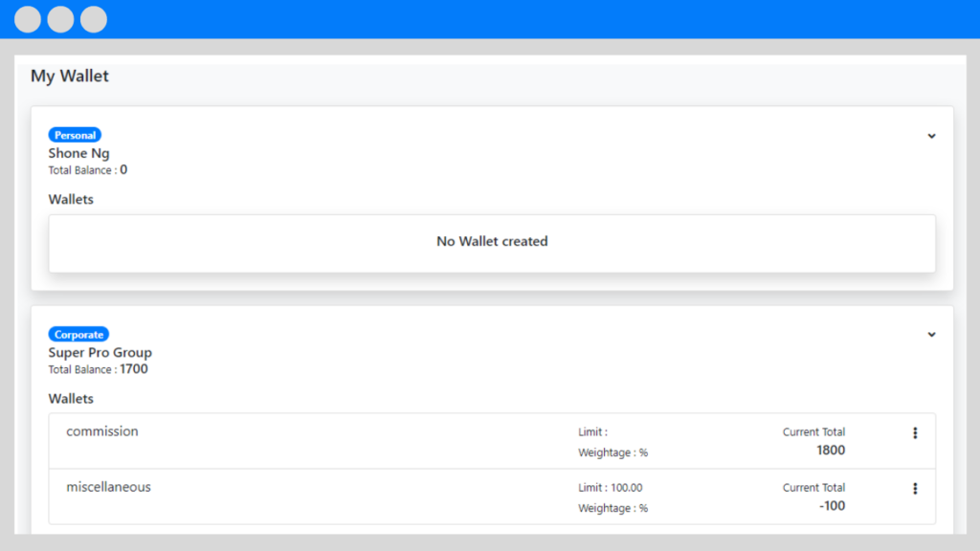The height and width of the screenshot is (551, 980).
Task: Click the commission Weightage percent label
Action: (x=613, y=452)
